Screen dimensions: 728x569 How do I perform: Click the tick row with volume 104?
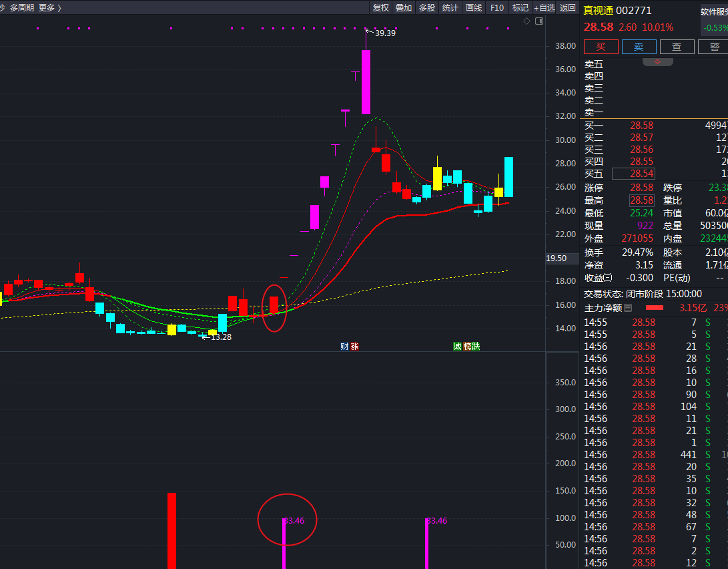[654, 407]
